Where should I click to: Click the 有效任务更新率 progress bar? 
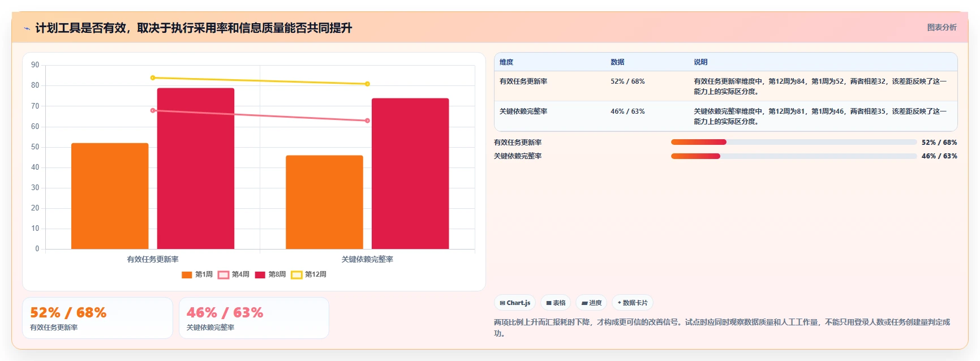click(x=794, y=142)
